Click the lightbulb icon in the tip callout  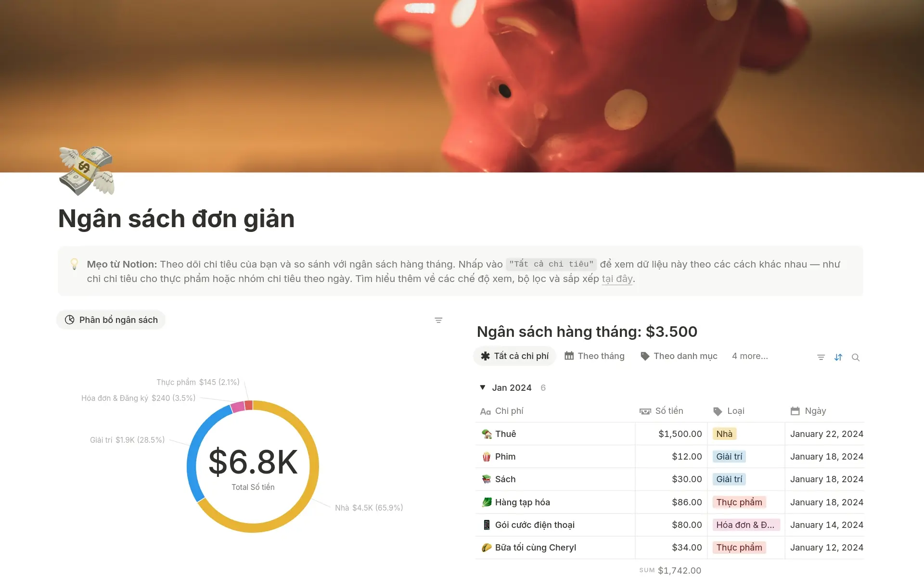[x=75, y=264]
